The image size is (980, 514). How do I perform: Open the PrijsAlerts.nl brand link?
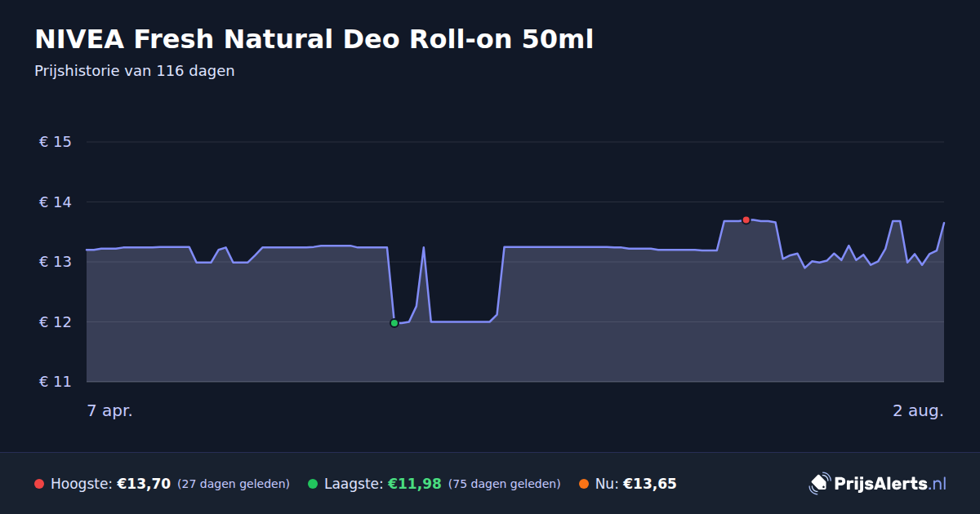coord(878,484)
